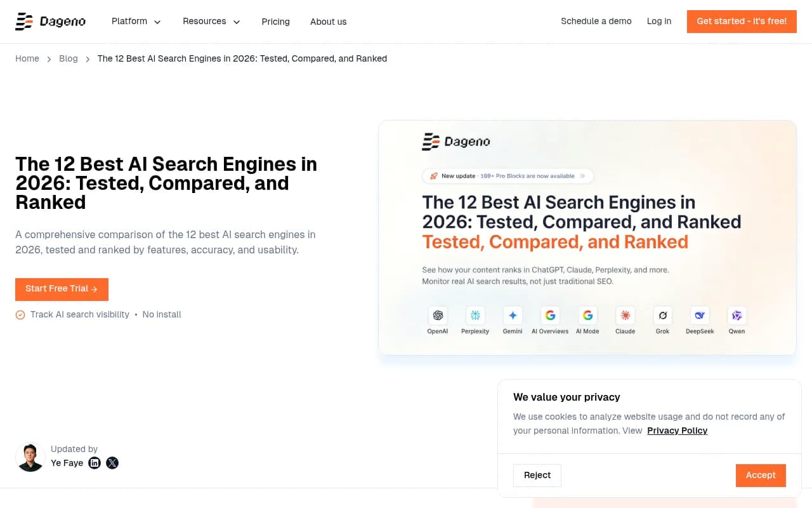Click the Log in link
Viewport: 812px width, 508px height.
click(659, 21)
